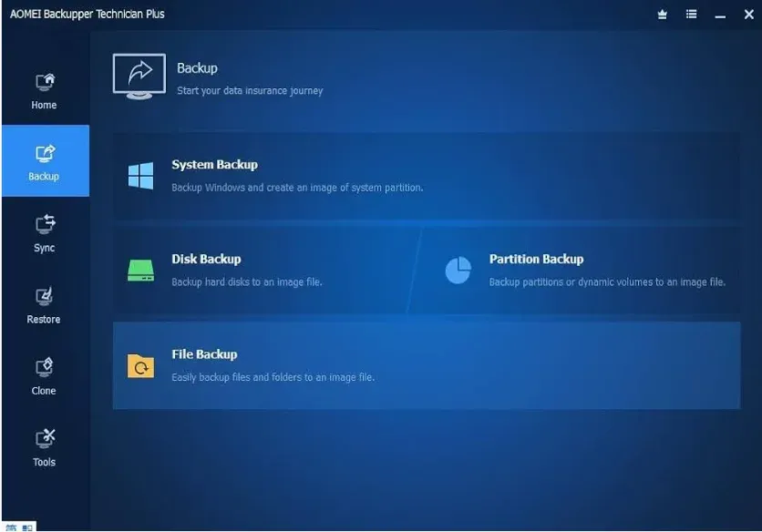Viewport: 762px width, 532px height.
Task: Click the crown upgrade icon
Action: [662, 15]
